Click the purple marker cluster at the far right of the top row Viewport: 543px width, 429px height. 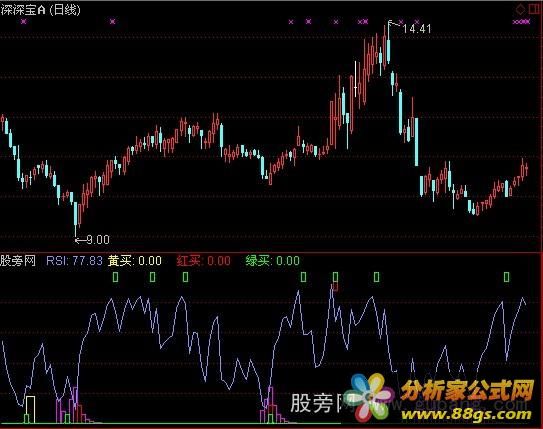[521, 22]
